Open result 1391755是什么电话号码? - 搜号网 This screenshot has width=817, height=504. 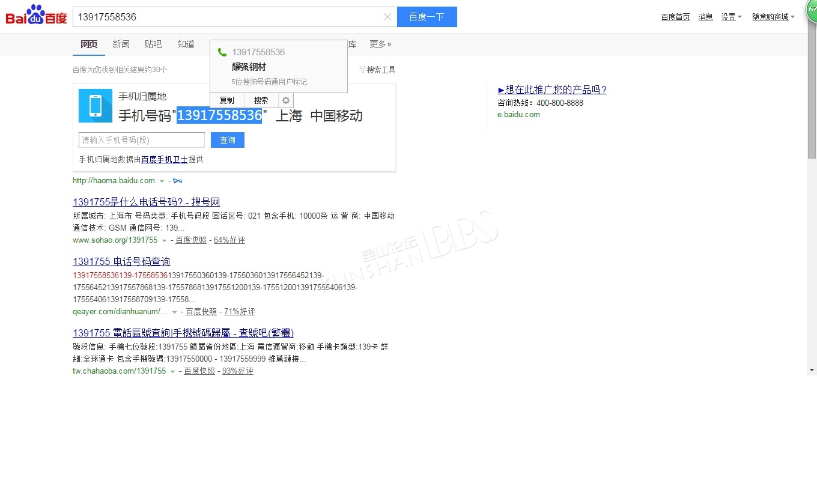[146, 202]
